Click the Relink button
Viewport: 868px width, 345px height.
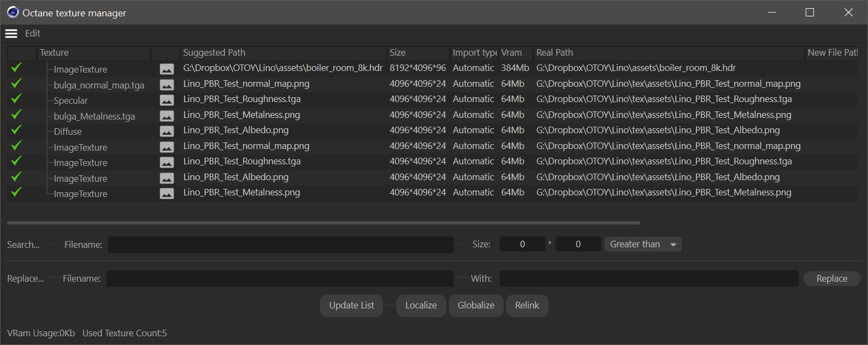527,306
